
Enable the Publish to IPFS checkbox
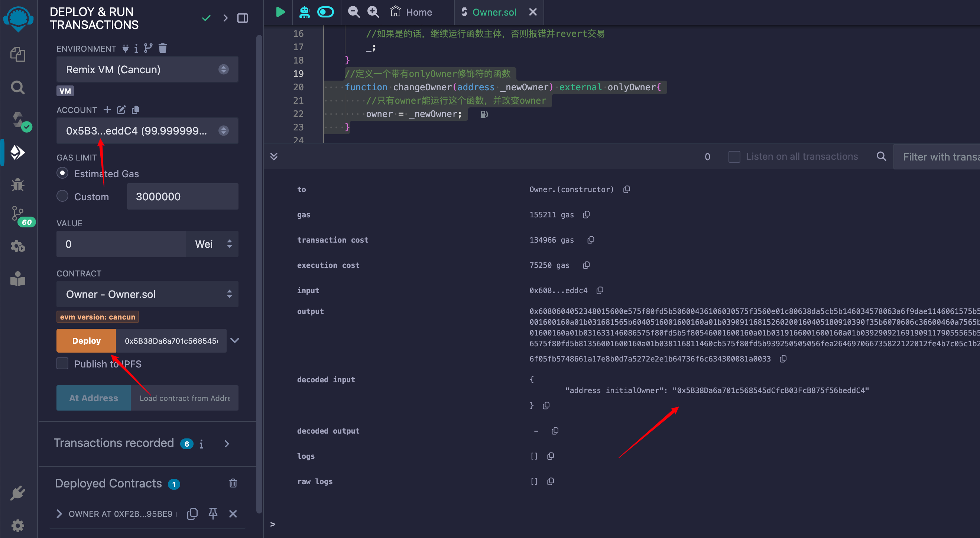coord(62,363)
